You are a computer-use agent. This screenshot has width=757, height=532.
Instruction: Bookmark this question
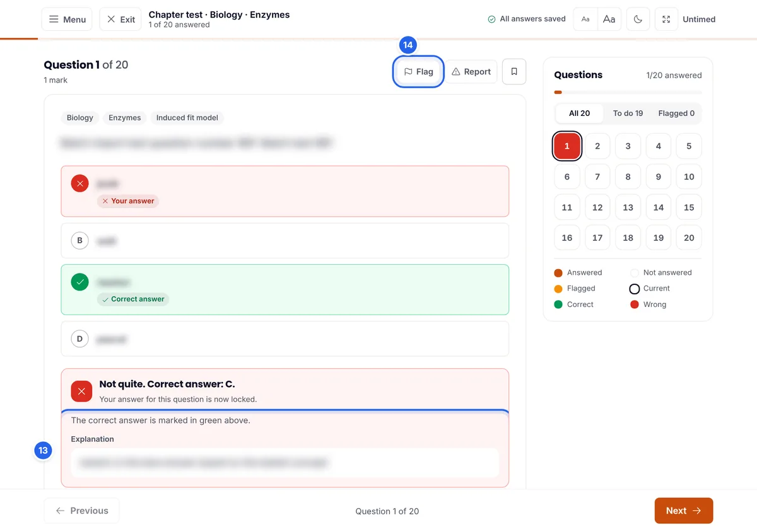click(x=514, y=72)
